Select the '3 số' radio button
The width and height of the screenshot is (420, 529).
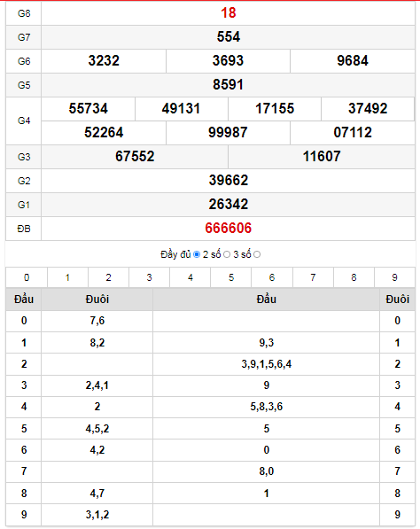257,254
